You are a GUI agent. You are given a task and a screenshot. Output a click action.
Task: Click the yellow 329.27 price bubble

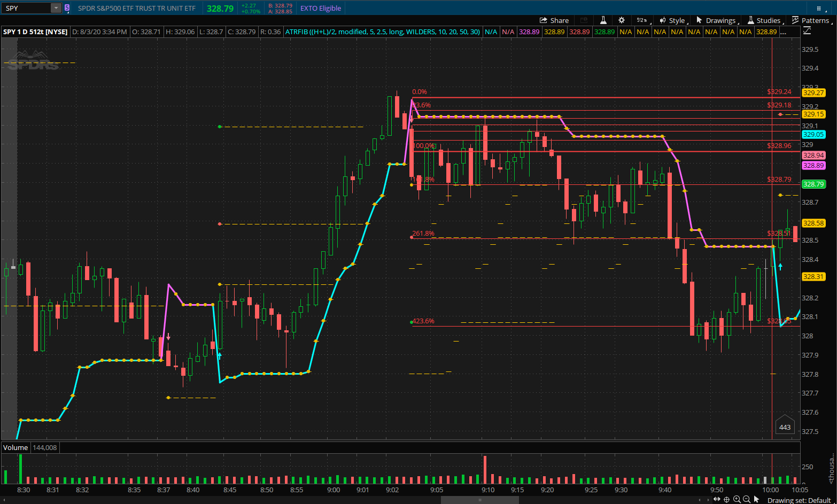coord(813,92)
